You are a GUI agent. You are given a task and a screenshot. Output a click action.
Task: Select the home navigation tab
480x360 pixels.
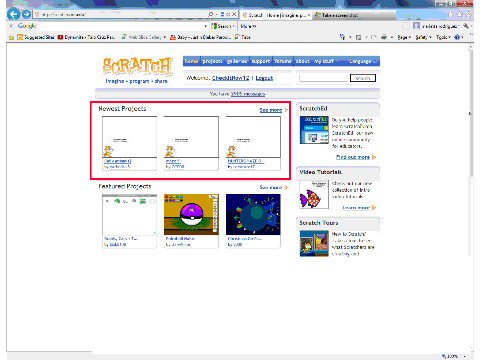click(191, 61)
